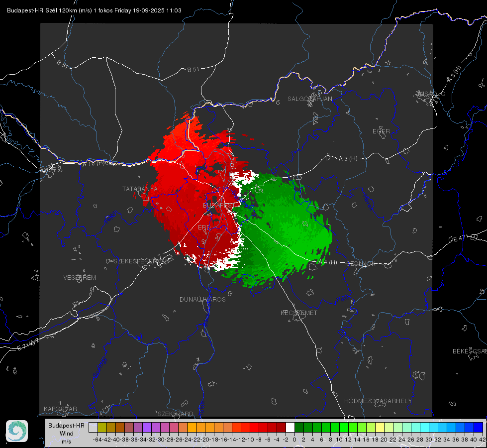Pick the deepest blue swatch above 42
Image resolution: width=487 pixels, height=448 pixels.
click(479, 427)
